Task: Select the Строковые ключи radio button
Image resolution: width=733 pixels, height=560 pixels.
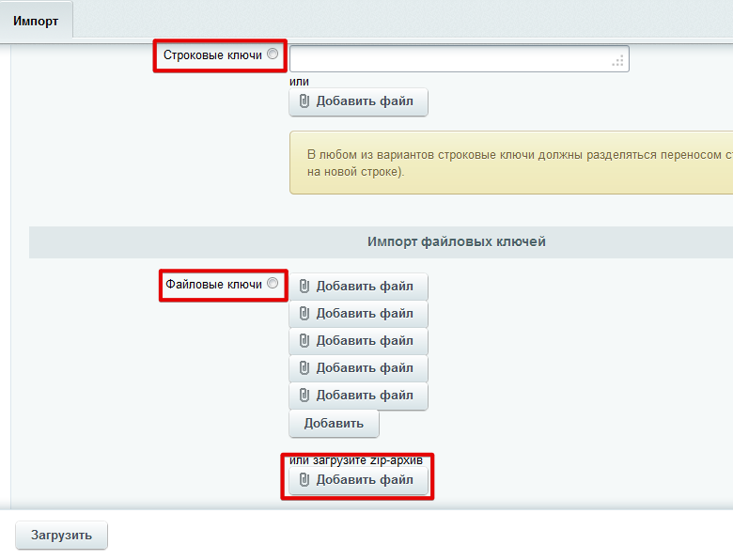Action: point(273,54)
